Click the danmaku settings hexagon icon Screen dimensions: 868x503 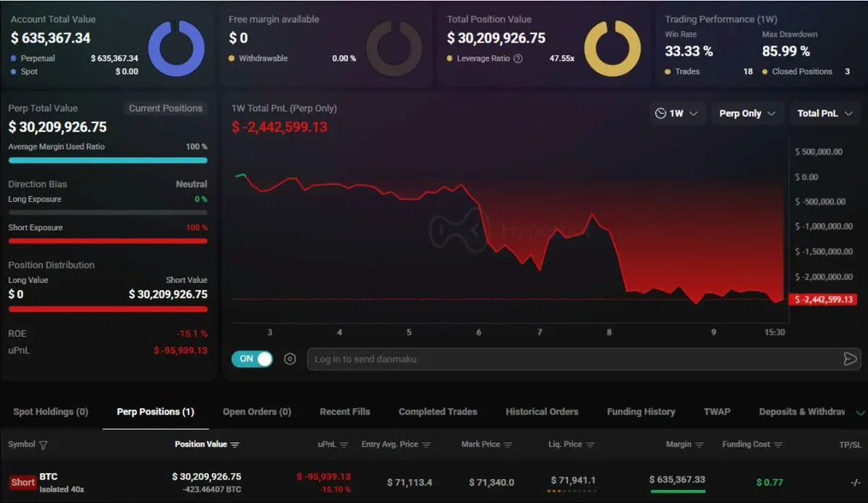coord(290,359)
